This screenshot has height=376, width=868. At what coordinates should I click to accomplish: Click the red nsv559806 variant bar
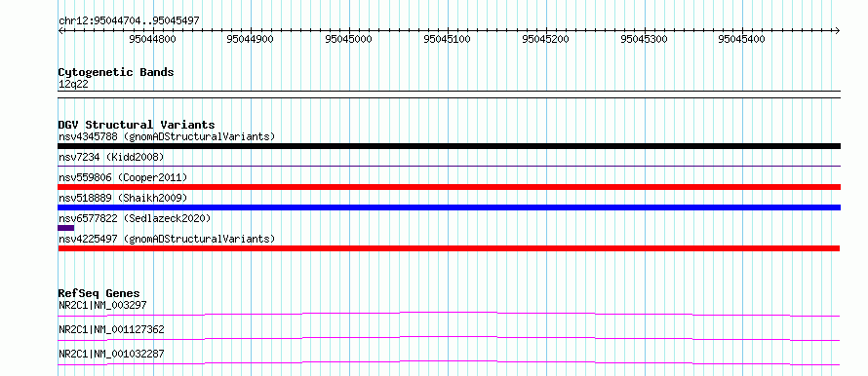tap(449, 187)
